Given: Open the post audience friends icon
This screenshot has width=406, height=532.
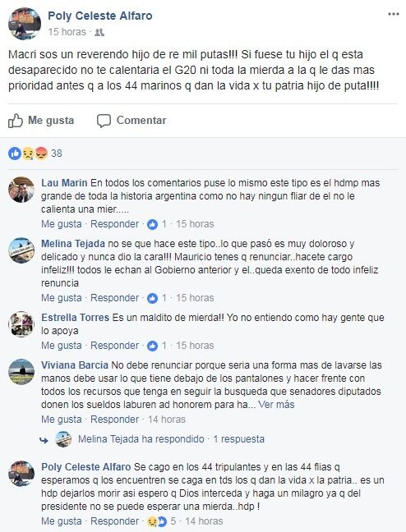Looking at the screenshot, I should (x=99, y=32).
